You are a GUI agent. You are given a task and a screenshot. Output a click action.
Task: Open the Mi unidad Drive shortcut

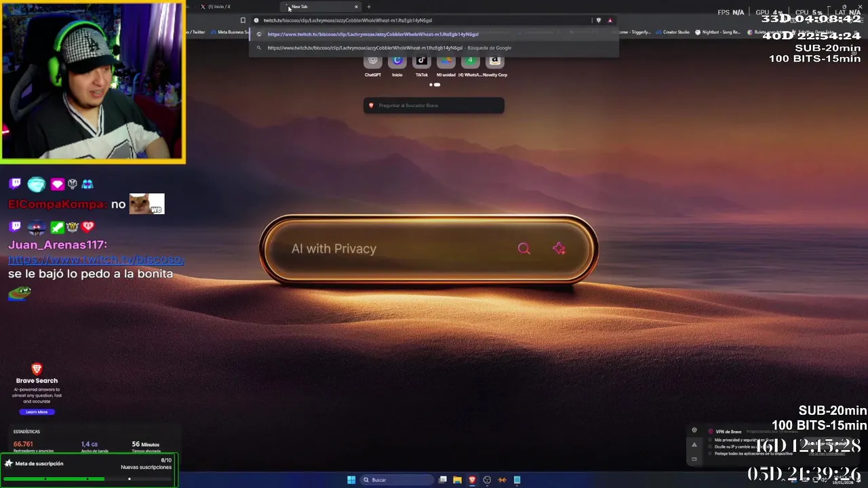point(446,66)
